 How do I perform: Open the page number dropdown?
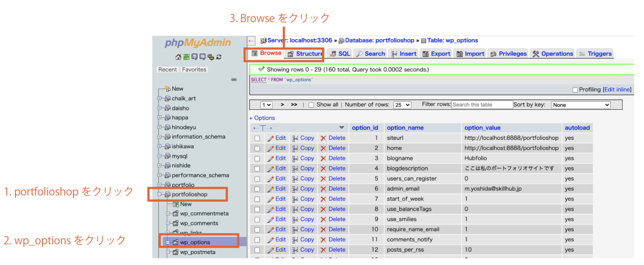(266, 105)
